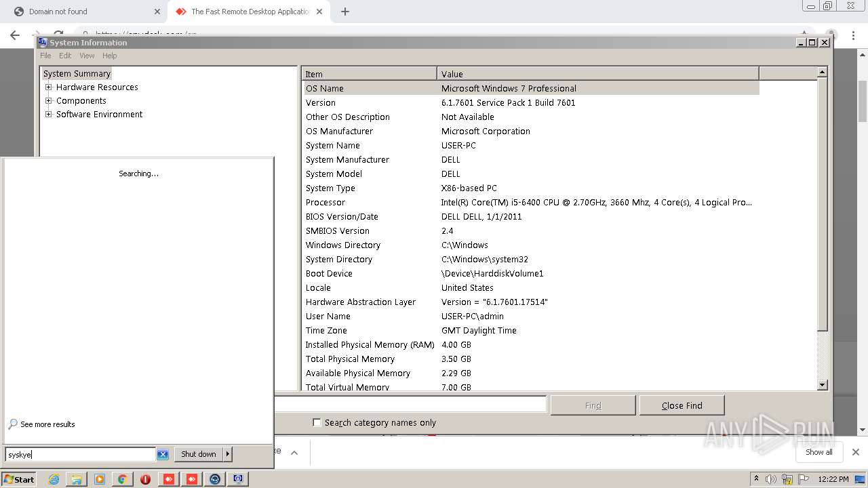
Task: Show hidden tray icons arrow
Action: [x=757, y=479]
